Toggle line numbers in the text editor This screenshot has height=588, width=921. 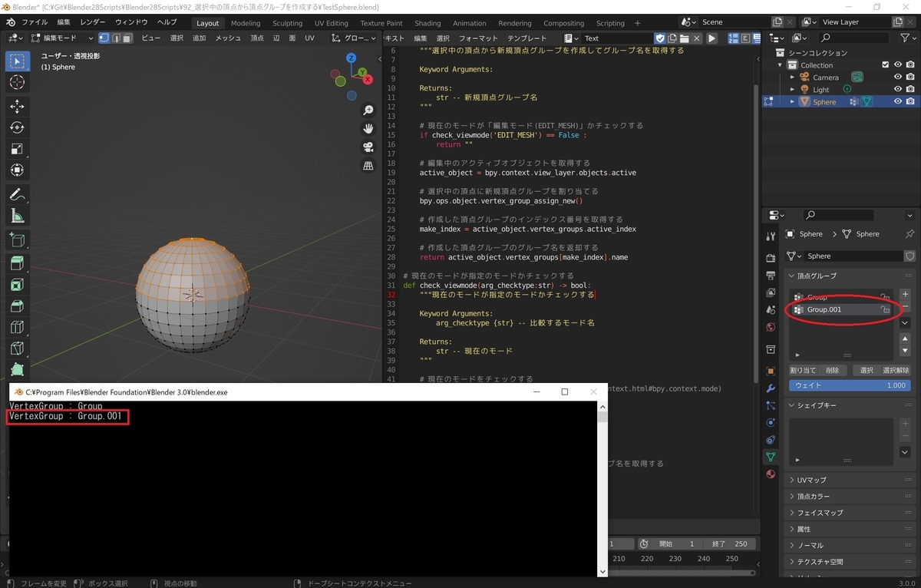[734, 38]
